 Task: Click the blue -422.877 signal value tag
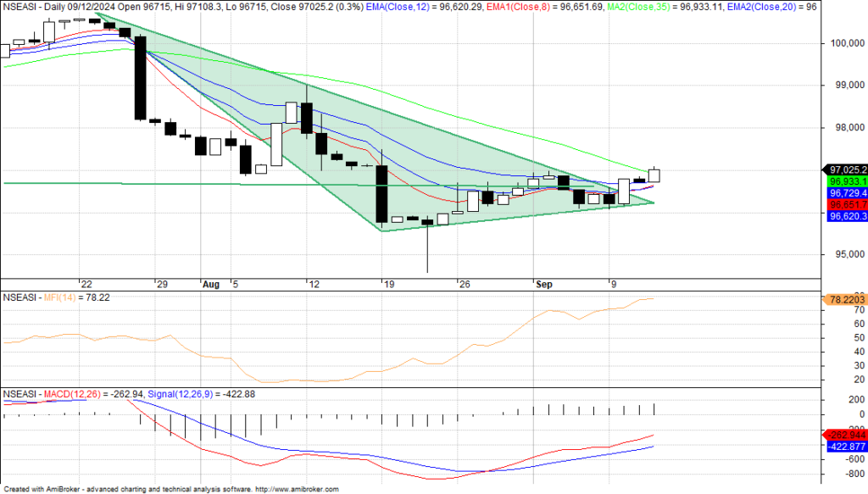(x=844, y=447)
